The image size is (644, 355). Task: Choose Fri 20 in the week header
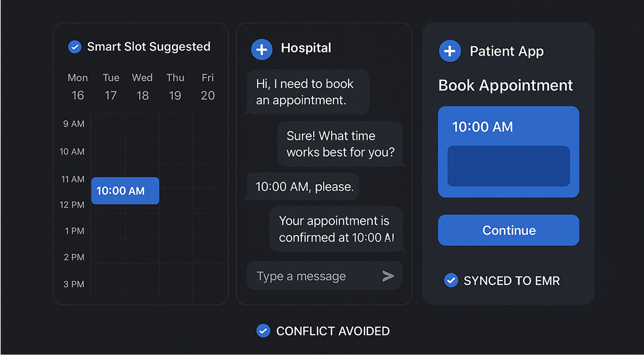coord(207,87)
